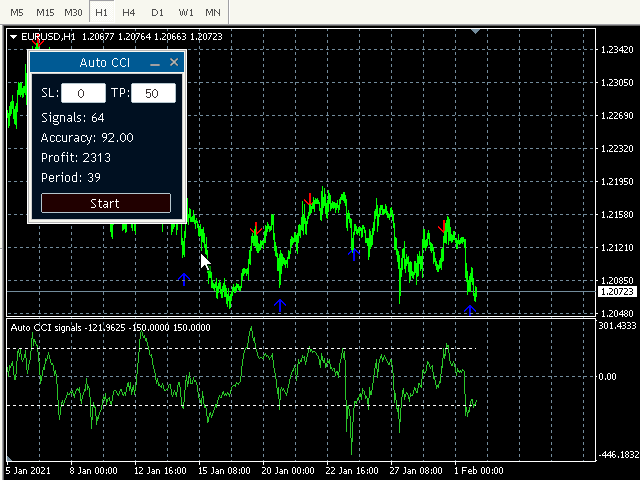This screenshot has height=480, width=640.
Task: Focus the TP field showing 50
Action: 153,93
